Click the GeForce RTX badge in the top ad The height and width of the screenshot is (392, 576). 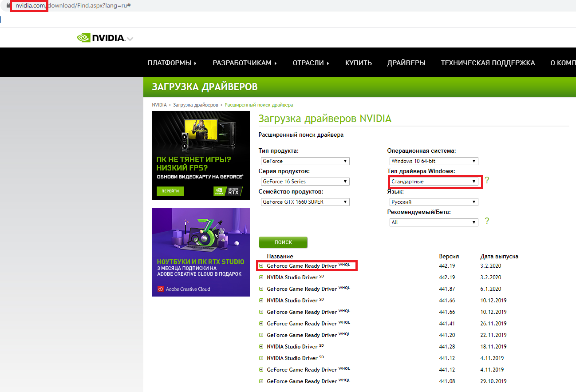click(x=228, y=191)
